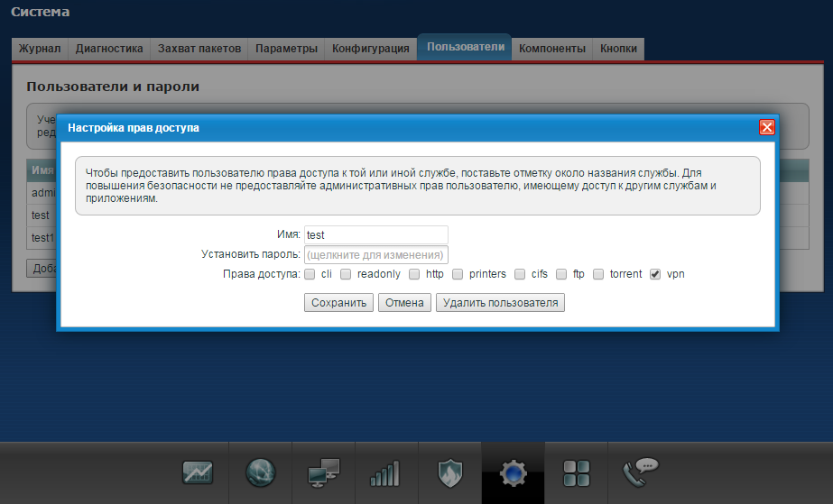Enable the torrent access checkbox
This screenshot has height=504, width=833.
click(598, 274)
